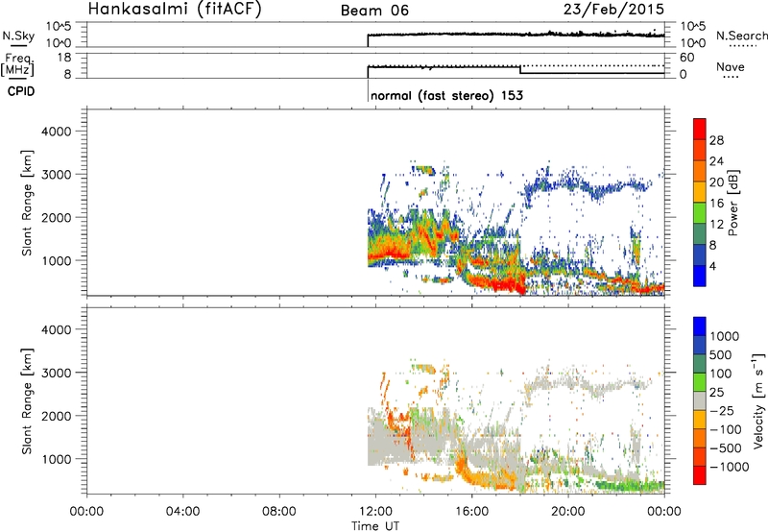Click the Time UT axis label
Screen dimensions: 768x532
coord(375,526)
